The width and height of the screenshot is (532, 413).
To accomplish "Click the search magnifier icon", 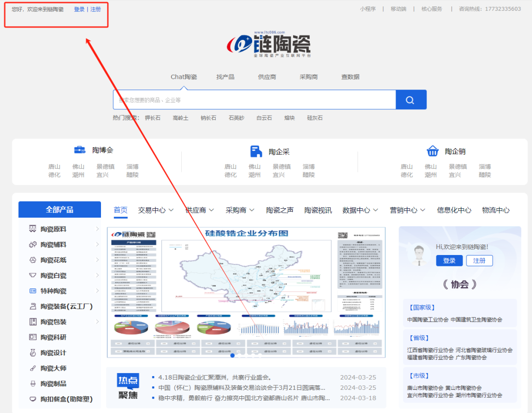I will pos(410,99).
